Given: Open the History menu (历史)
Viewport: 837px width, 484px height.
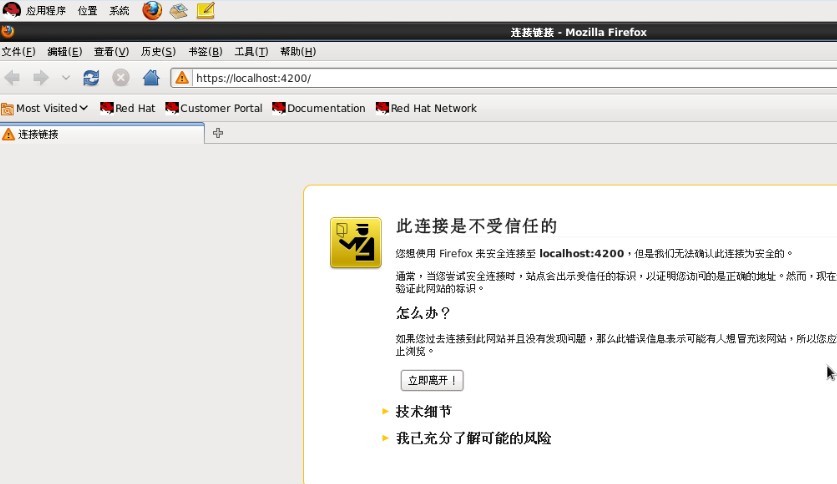Looking at the screenshot, I should [158, 52].
